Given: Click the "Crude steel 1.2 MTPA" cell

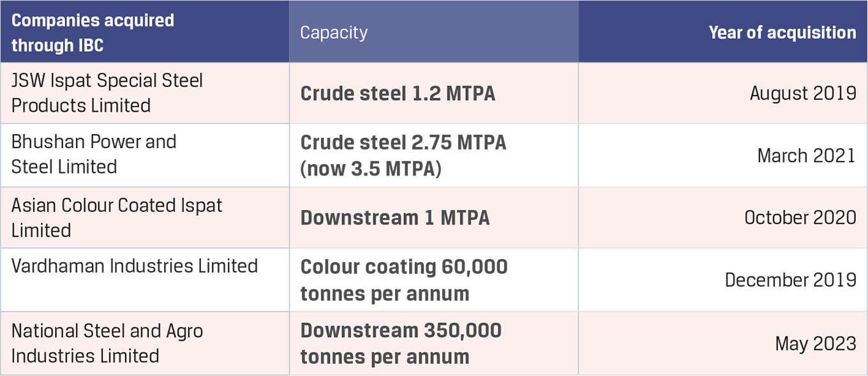Looking at the screenshot, I should point(398,93).
